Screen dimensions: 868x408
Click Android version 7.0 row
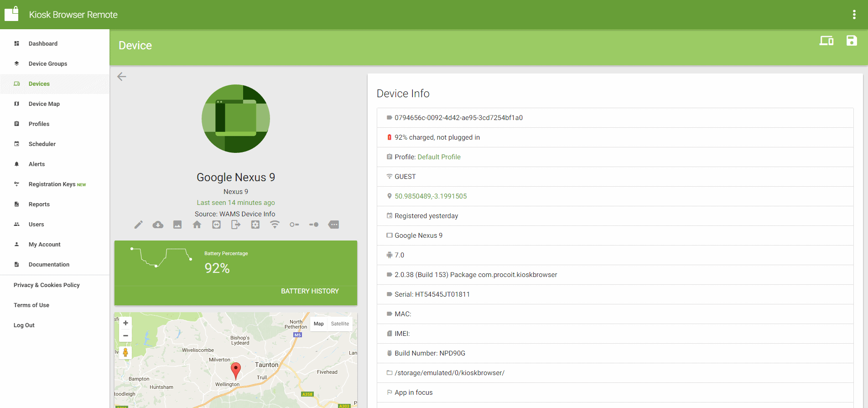pos(615,255)
